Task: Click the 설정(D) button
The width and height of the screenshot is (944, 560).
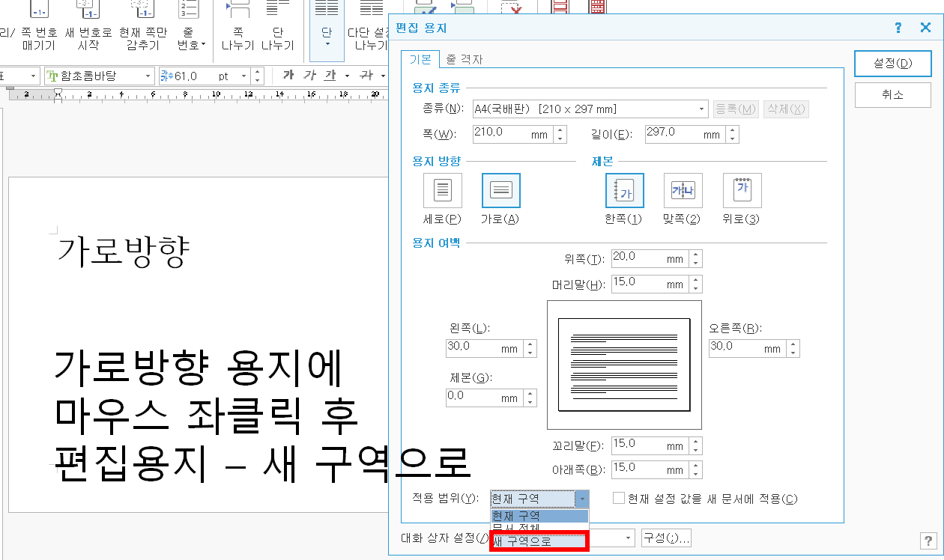Action: point(892,64)
